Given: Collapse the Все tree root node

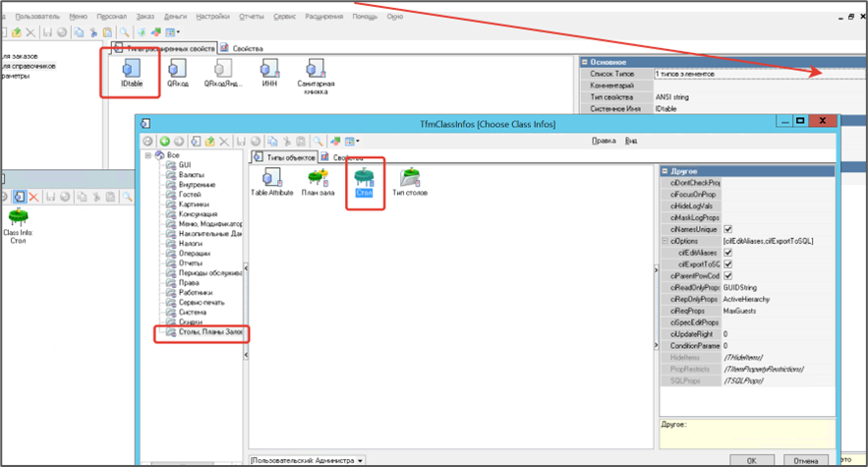Looking at the screenshot, I should (148, 155).
